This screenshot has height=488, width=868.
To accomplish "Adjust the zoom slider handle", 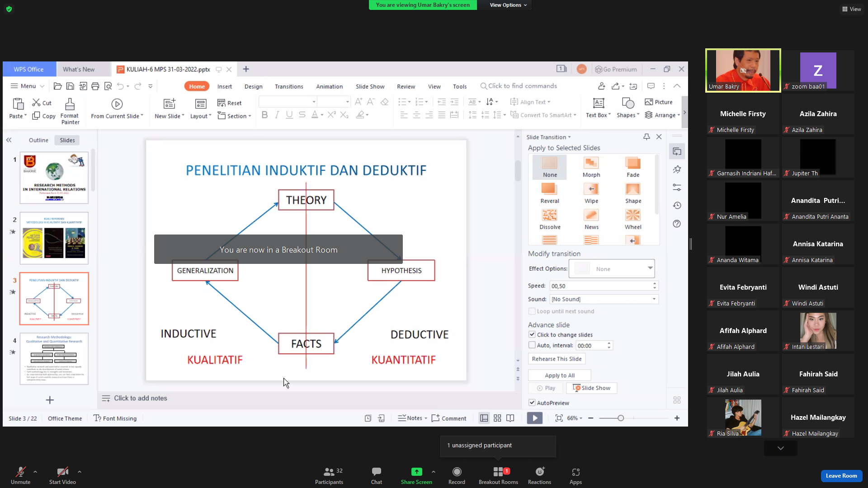I will tap(621, 418).
